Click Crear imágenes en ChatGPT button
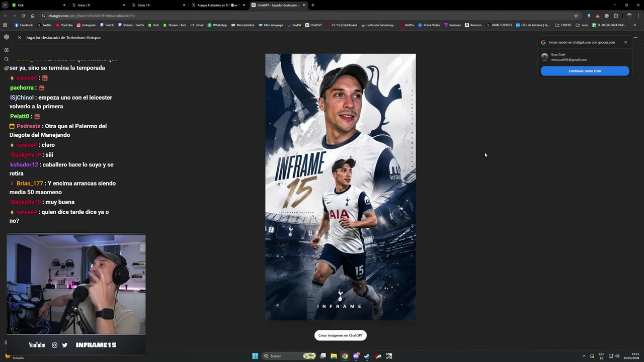The height and width of the screenshot is (362, 644). point(341,335)
